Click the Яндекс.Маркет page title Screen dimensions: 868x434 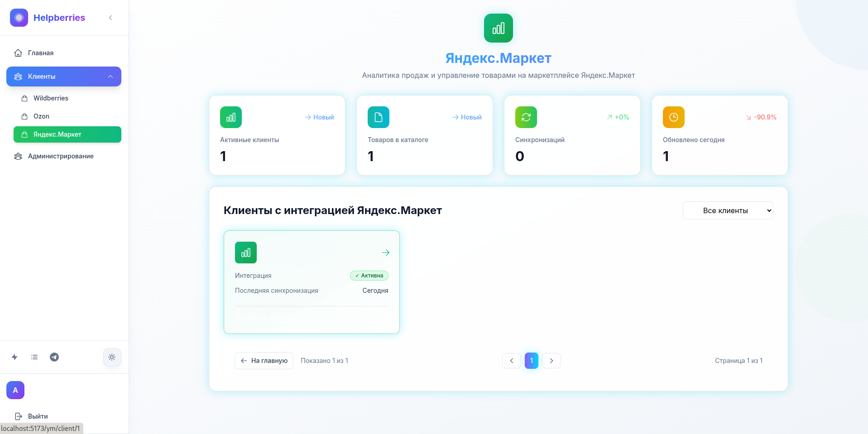point(499,58)
